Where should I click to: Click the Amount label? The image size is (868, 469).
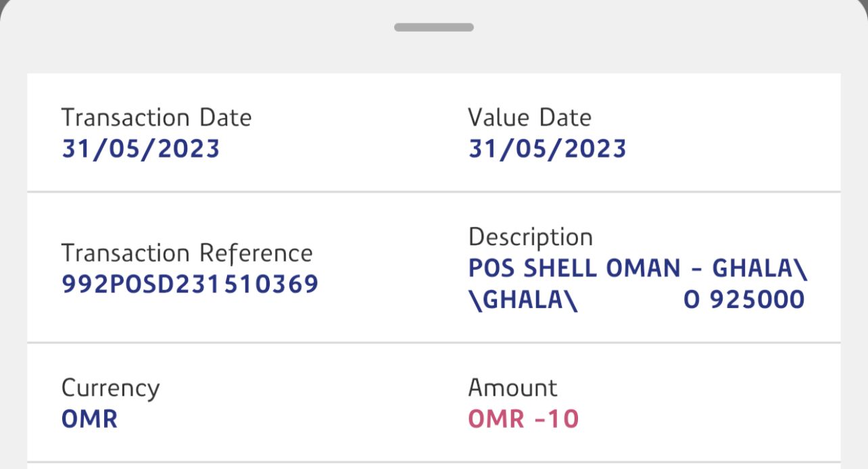pyautogui.click(x=512, y=389)
